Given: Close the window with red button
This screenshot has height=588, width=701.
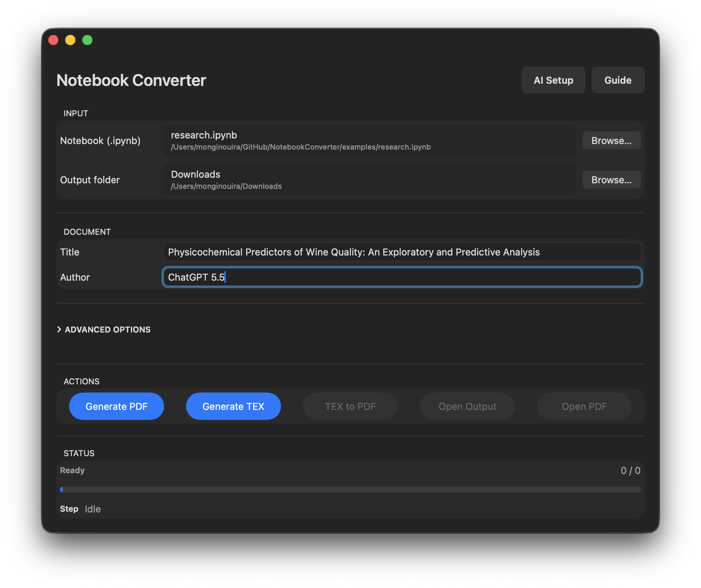Looking at the screenshot, I should (53, 40).
